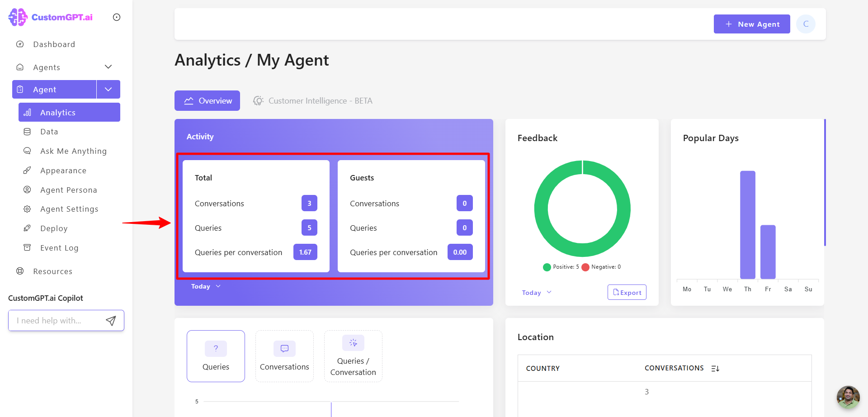
Task: Click the Total Queries value 5
Action: pos(309,227)
